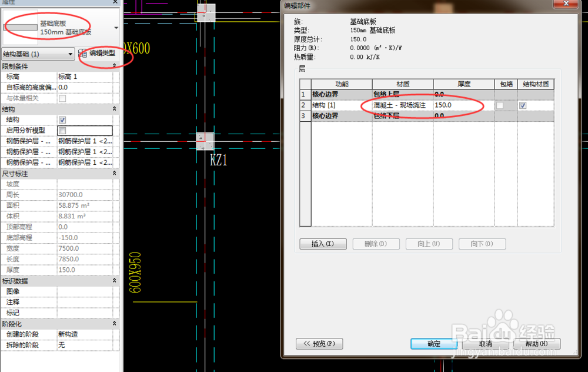588x372 pixels.
Task: Click the 标高 1 level value field
Action: click(85, 77)
